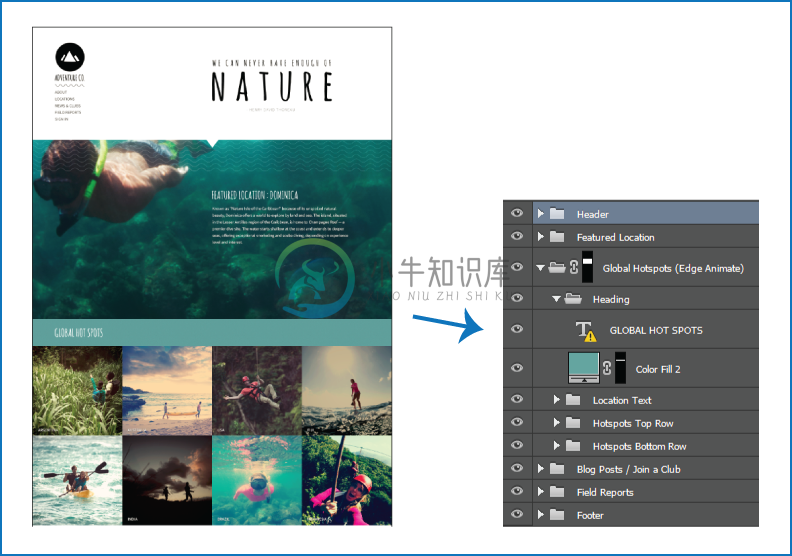The height and width of the screenshot is (556, 792).
Task: Open the kayaking photo thumbnail
Action: [x=77, y=480]
